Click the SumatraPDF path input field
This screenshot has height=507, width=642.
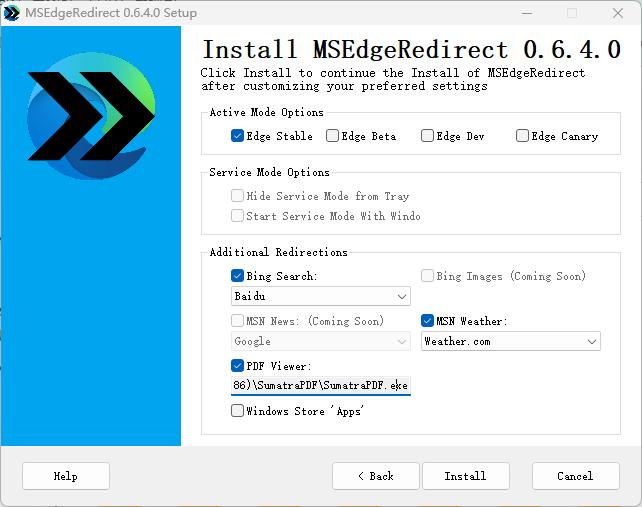[321, 386]
